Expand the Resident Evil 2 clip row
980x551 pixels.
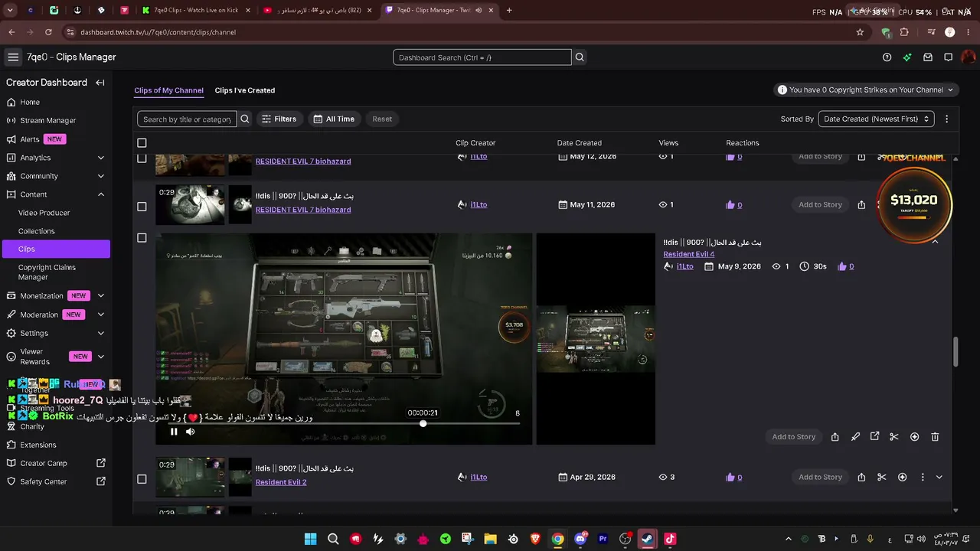point(939,478)
